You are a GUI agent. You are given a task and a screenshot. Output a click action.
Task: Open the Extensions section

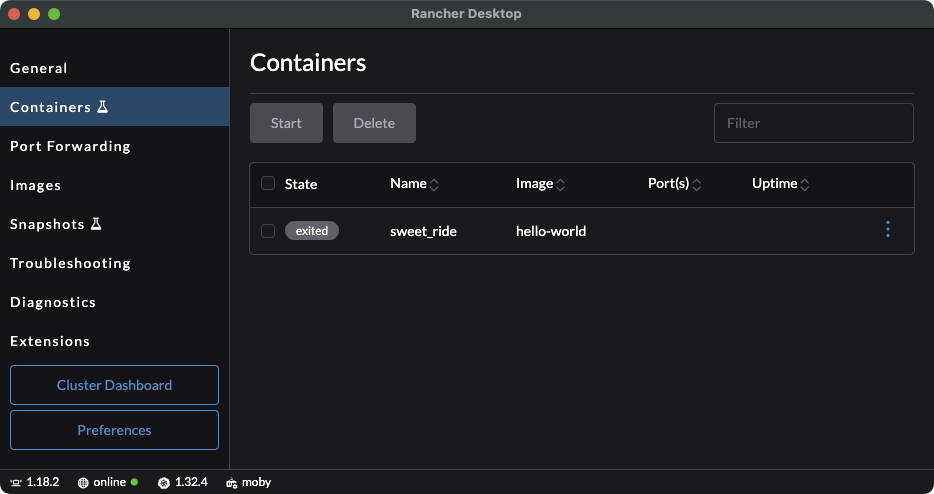click(x=114, y=341)
